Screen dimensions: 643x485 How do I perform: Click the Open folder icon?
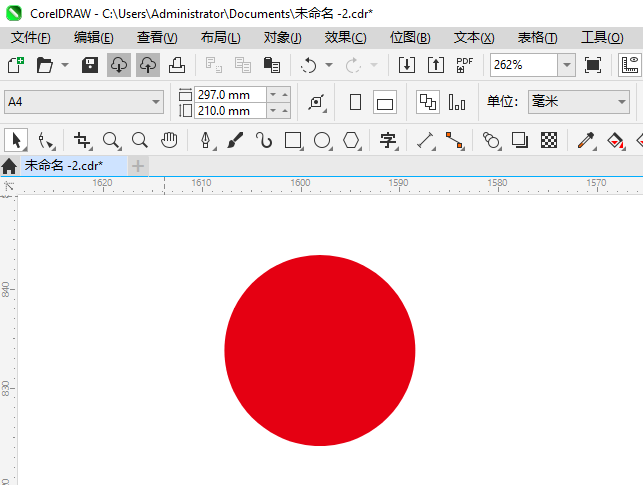44,65
